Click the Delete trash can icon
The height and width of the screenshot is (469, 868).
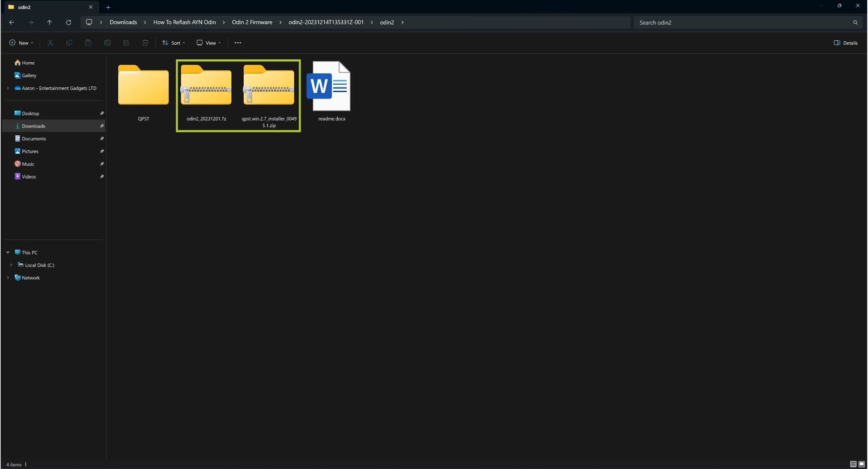tap(145, 43)
